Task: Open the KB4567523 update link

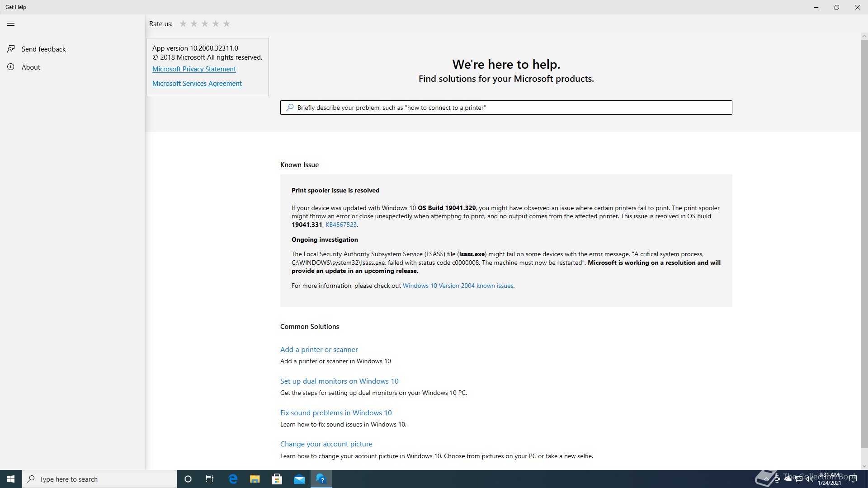Action: point(341,225)
